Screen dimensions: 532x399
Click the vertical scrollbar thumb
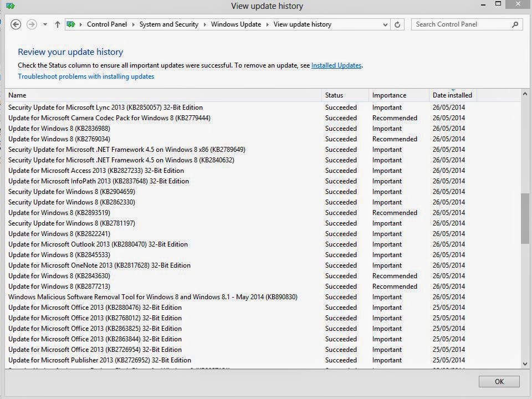coord(525,218)
